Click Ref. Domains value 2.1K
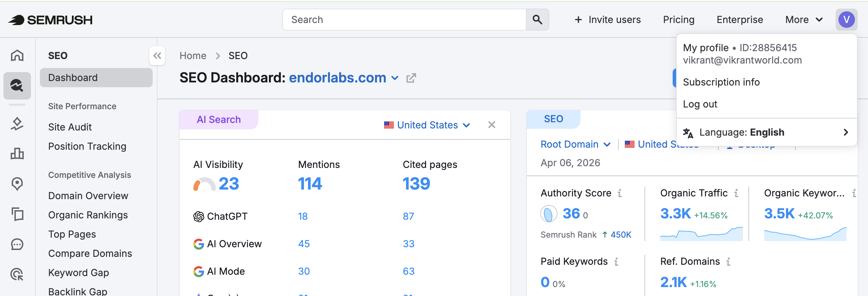This screenshot has height=296, width=868. click(x=673, y=282)
